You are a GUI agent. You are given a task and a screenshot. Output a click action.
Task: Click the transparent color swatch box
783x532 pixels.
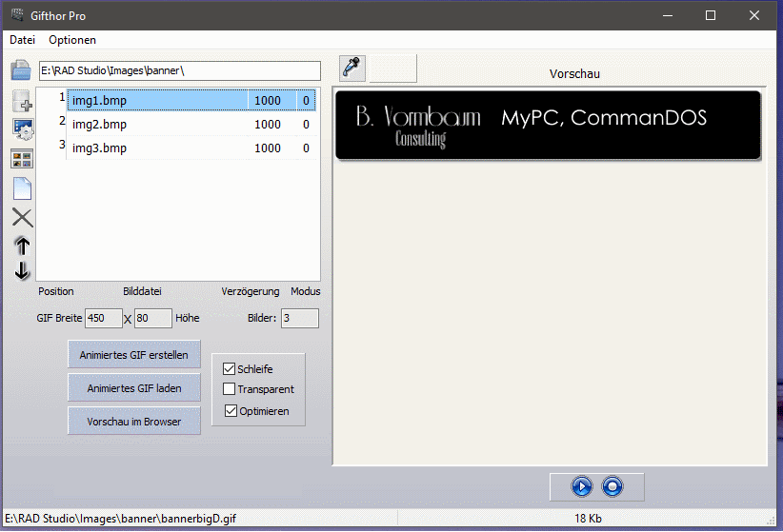(392, 68)
